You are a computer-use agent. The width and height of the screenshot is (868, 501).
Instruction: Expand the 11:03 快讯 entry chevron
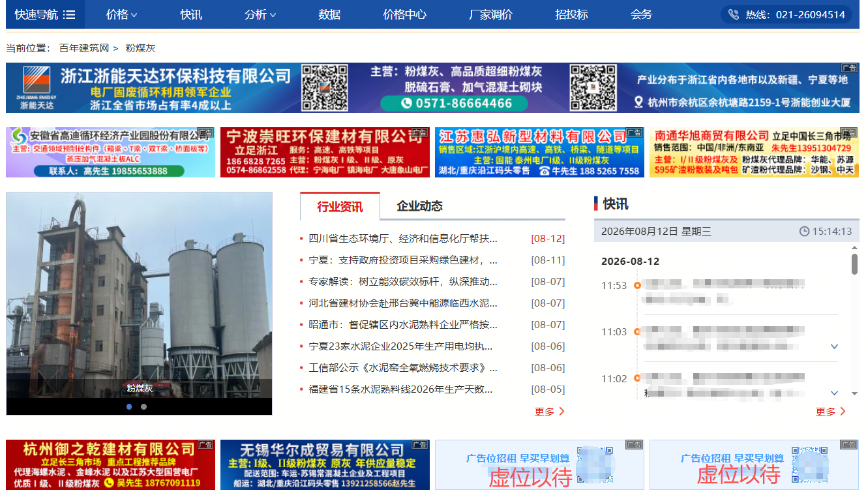(834, 346)
